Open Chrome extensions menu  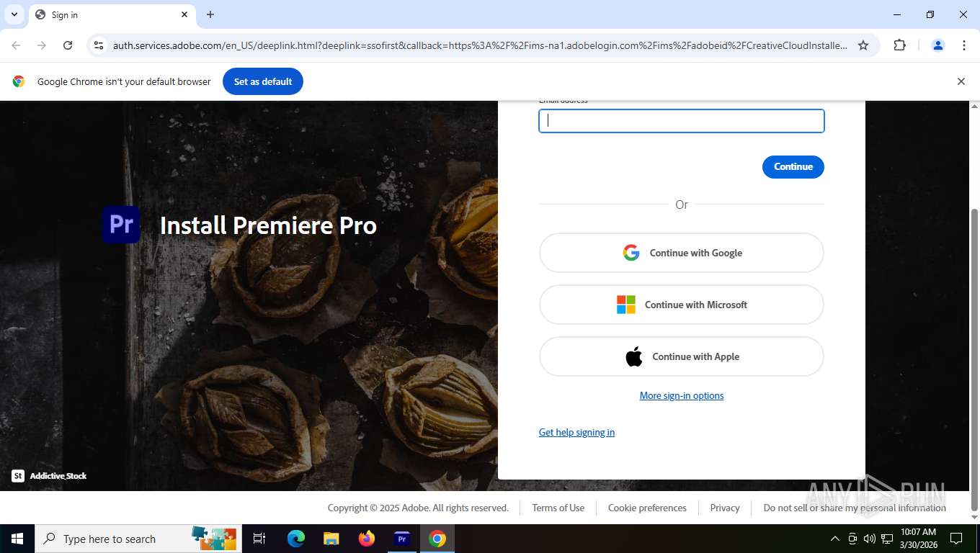(899, 45)
